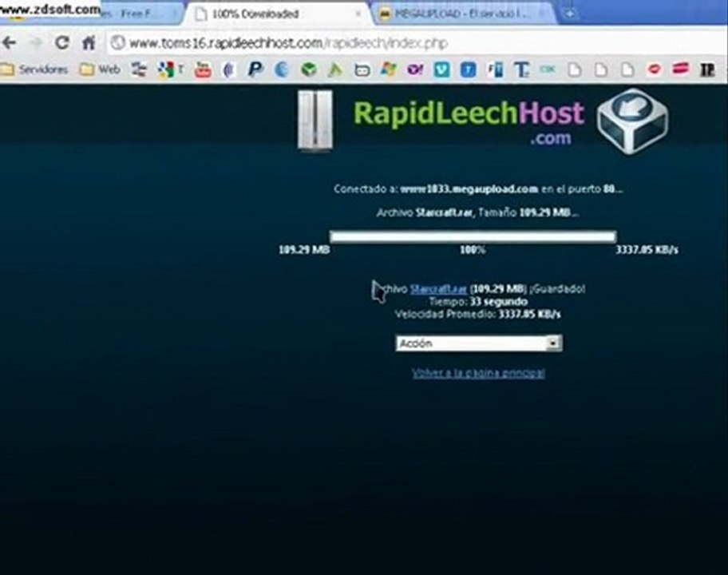The width and height of the screenshot is (728, 575).
Task: Open the Windows flag bookmark
Action: [x=388, y=69]
